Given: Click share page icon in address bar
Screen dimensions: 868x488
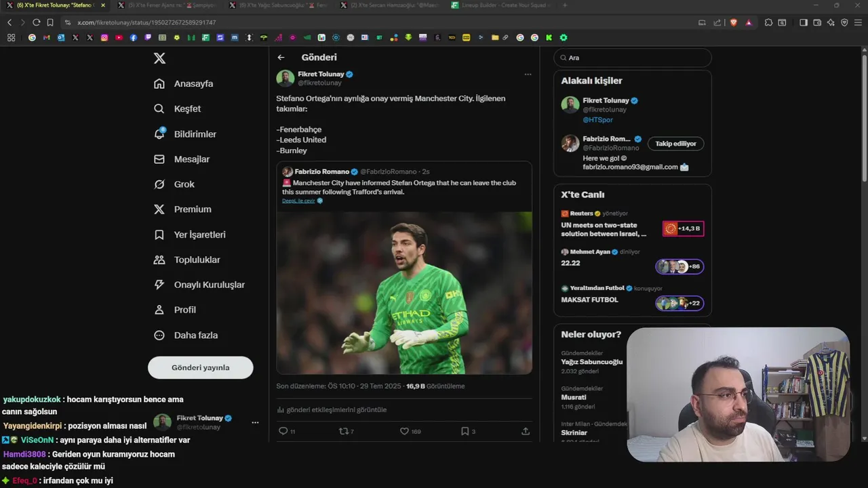Looking at the screenshot, I should [717, 22].
